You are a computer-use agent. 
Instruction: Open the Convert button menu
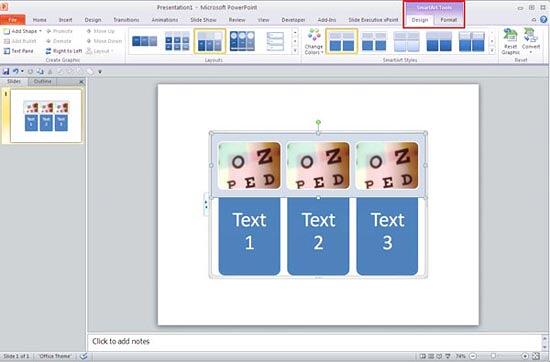(x=531, y=41)
